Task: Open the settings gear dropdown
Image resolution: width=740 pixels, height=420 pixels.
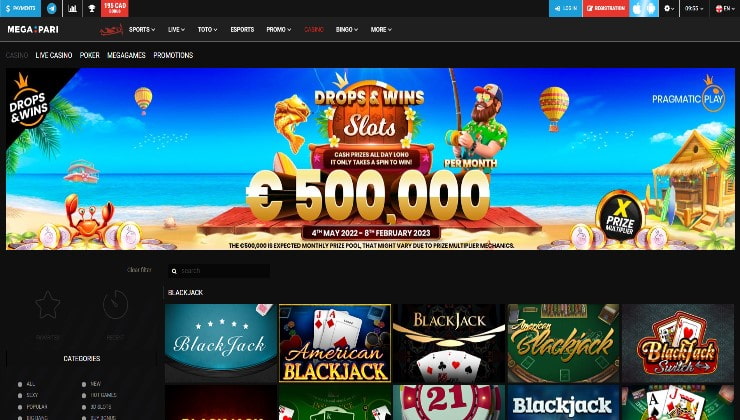Action: 669,8
